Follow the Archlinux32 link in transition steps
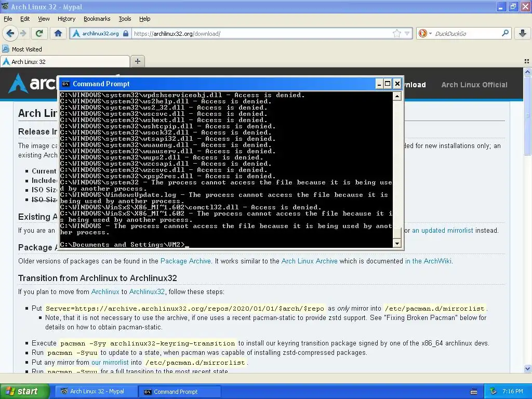 pyautogui.click(x=147, y=291)
